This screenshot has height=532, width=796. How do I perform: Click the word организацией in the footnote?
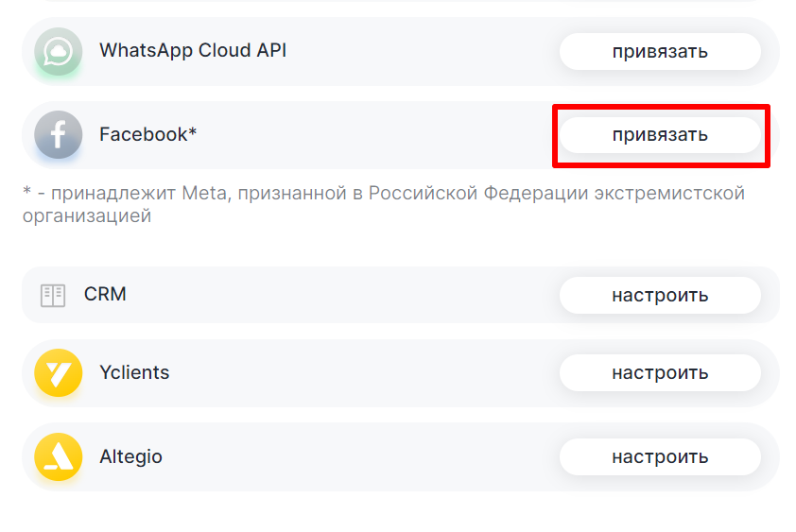86,216
